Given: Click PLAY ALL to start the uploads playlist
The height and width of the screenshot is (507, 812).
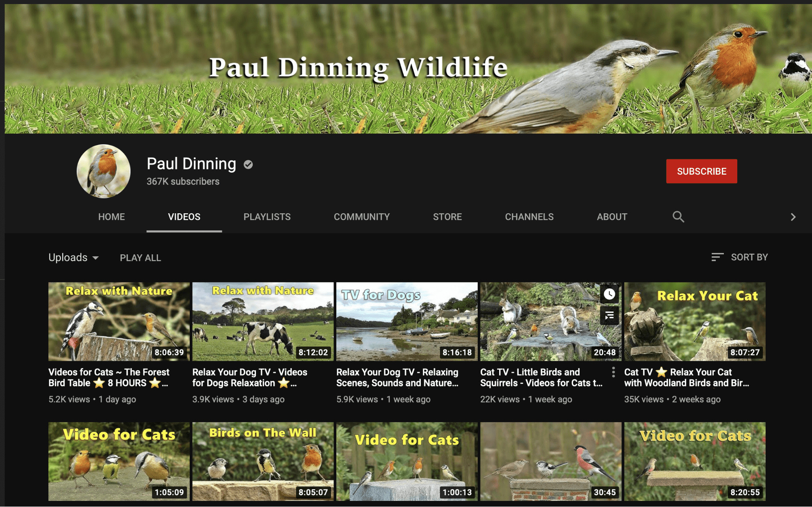Looking at the screenshot, I should (x=140, y=258).
